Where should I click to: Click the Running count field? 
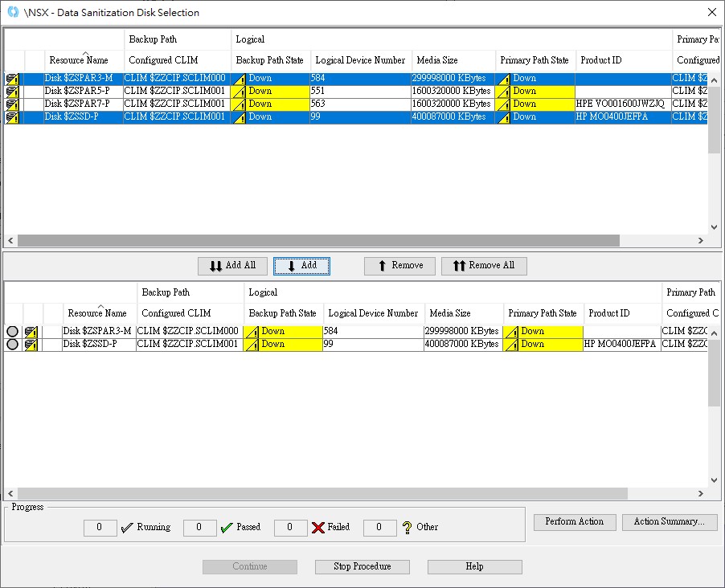pos(100,528)
